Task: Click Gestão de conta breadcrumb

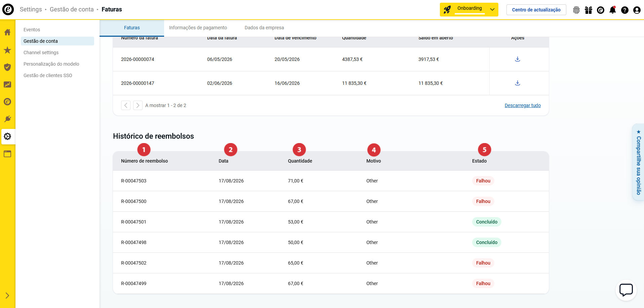Action: tap(72, 9)
